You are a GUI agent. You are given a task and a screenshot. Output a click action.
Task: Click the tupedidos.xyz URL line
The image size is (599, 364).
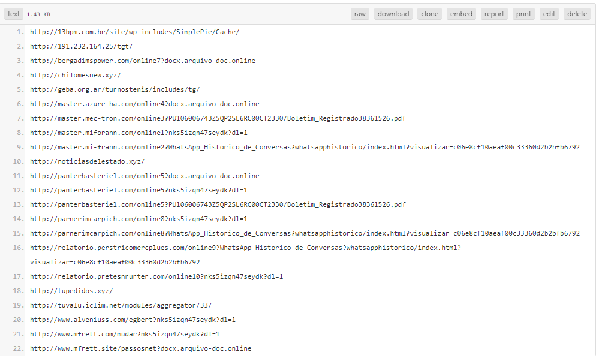point(71,291)
